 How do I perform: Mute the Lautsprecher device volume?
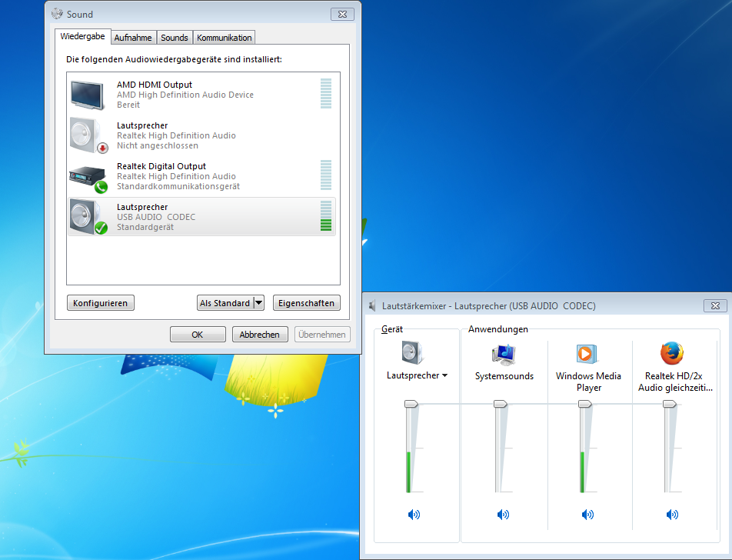click(x=414, y=515)
